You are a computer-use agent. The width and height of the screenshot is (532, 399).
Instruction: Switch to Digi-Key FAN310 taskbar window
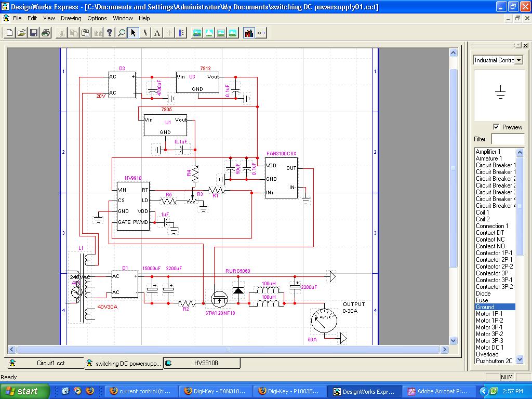215,391
